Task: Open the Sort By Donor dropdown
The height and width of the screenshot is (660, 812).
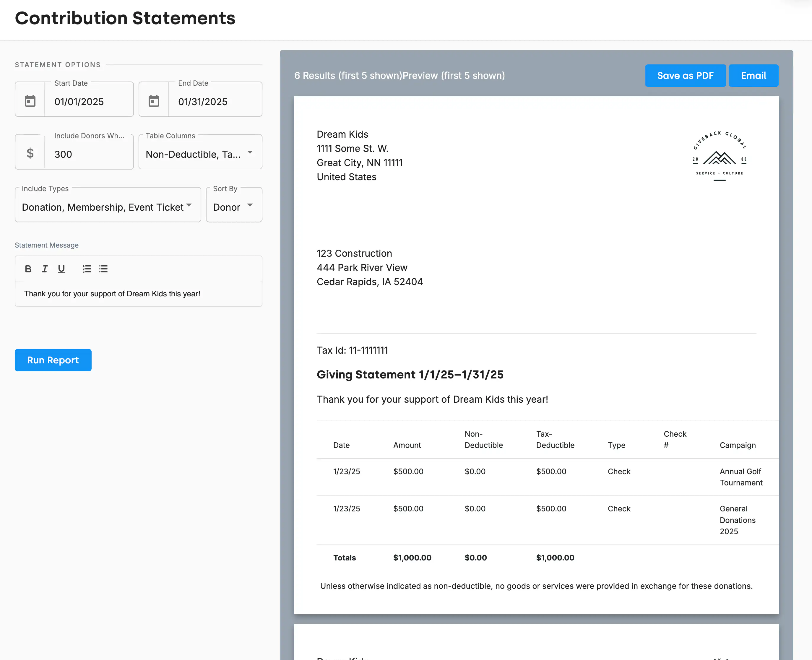Action: [x=233, y=207]
